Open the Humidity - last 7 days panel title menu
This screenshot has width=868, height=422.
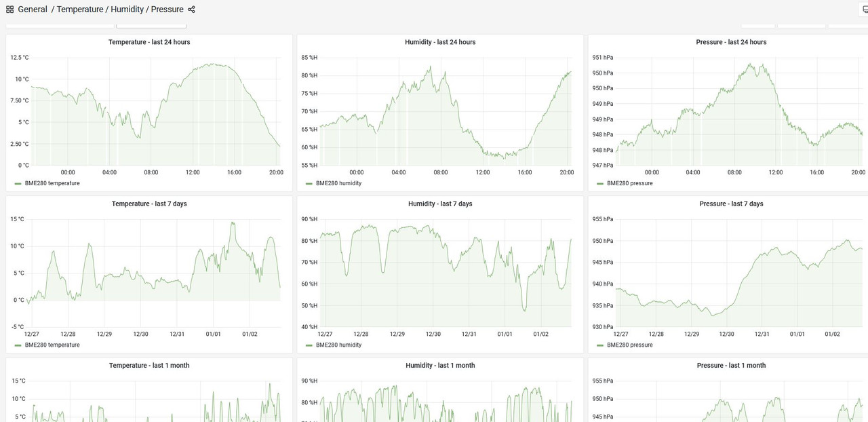440,204
